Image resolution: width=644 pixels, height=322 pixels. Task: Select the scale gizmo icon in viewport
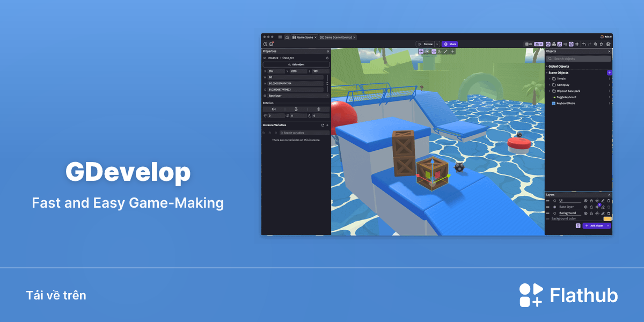tap(445, 52)
